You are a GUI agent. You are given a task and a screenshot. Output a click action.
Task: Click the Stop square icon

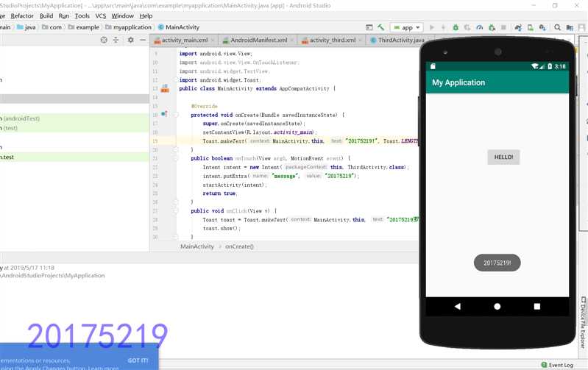coord(503,27)
